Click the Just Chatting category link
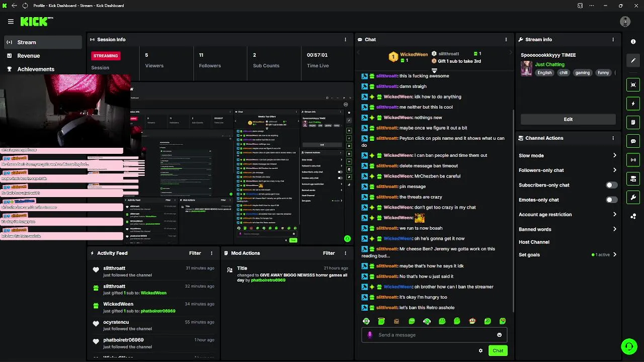This screenshot has width=644, height=362. point(549,64)
